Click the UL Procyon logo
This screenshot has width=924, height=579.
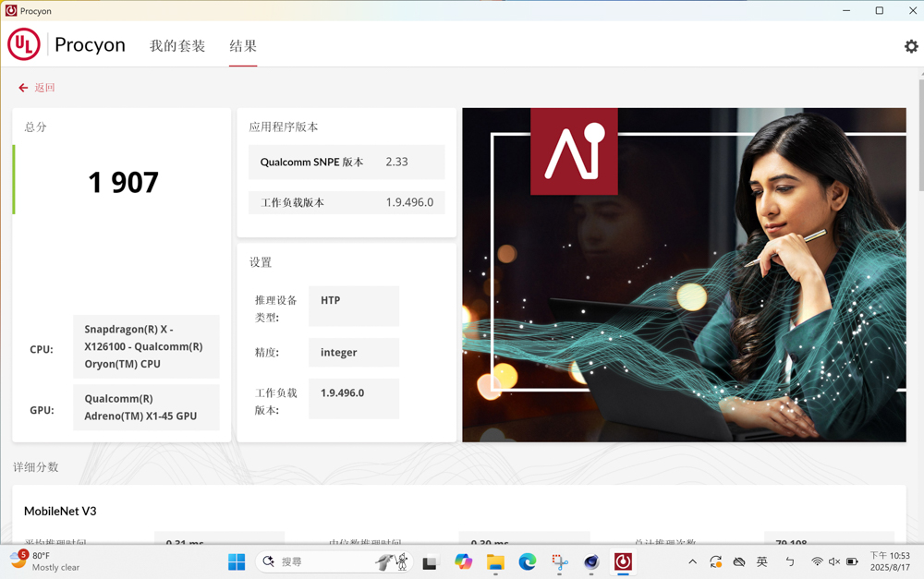point(24,44)
